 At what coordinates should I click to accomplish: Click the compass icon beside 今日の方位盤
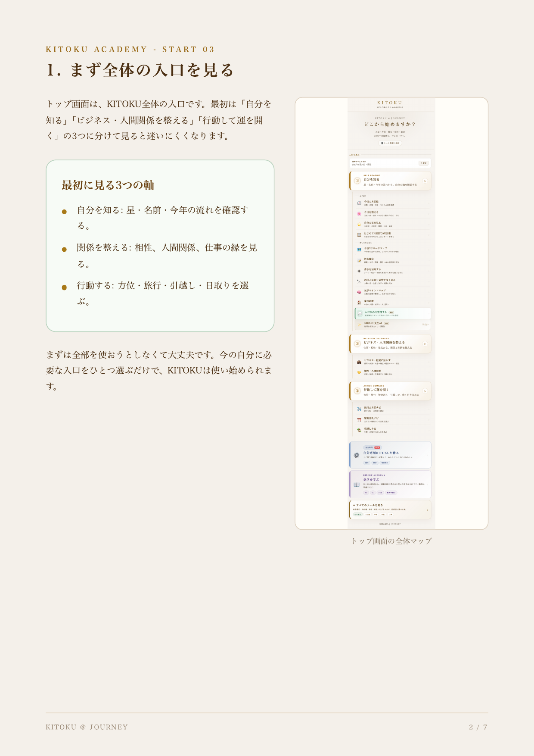coord(359,203)
